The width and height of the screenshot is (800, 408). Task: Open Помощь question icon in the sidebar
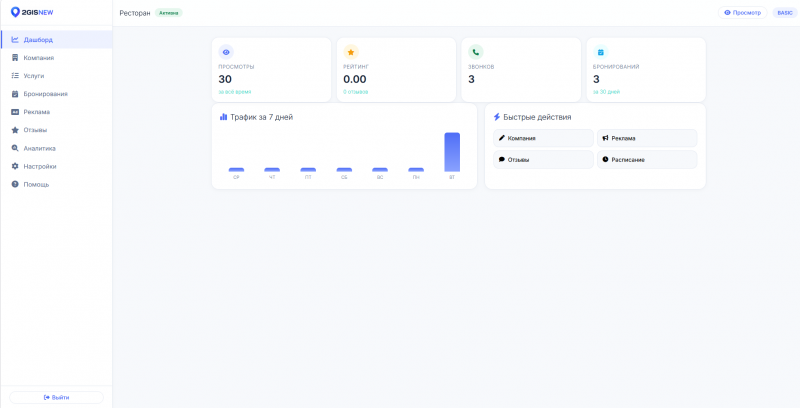pyautogui.click(x=15, y=184)
